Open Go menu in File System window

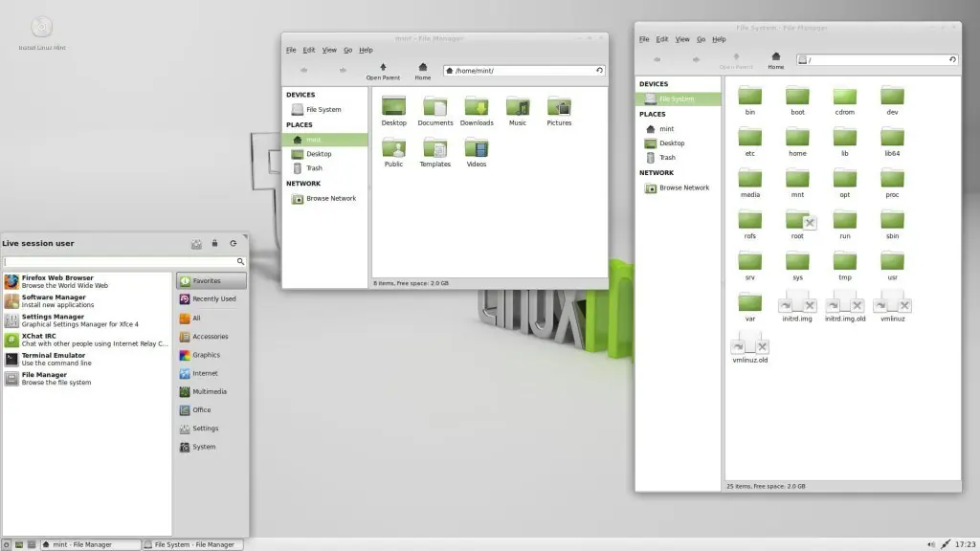point(701,39)
